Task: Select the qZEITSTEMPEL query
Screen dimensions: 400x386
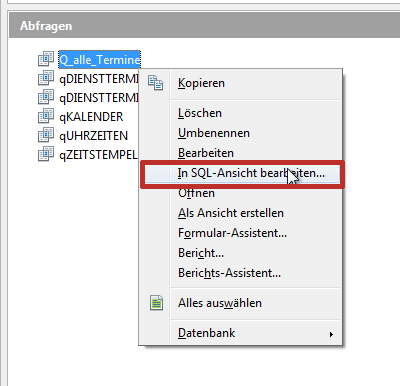Action: coord(98,155)
